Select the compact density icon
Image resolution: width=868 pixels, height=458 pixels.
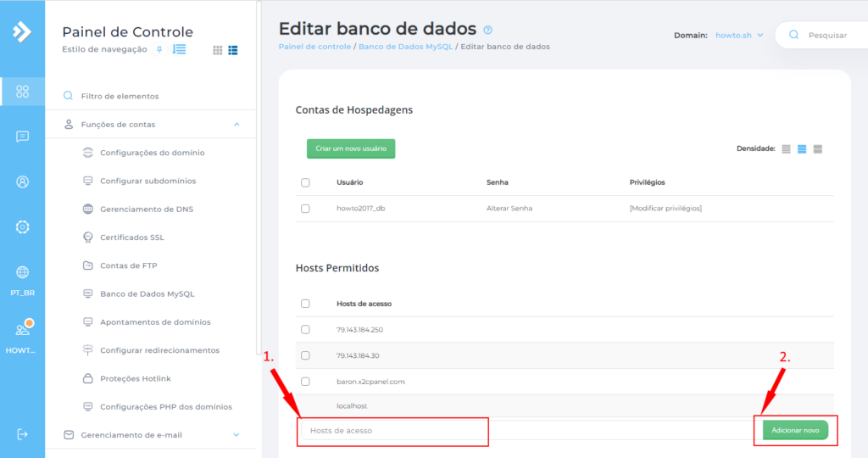(786, 148)
